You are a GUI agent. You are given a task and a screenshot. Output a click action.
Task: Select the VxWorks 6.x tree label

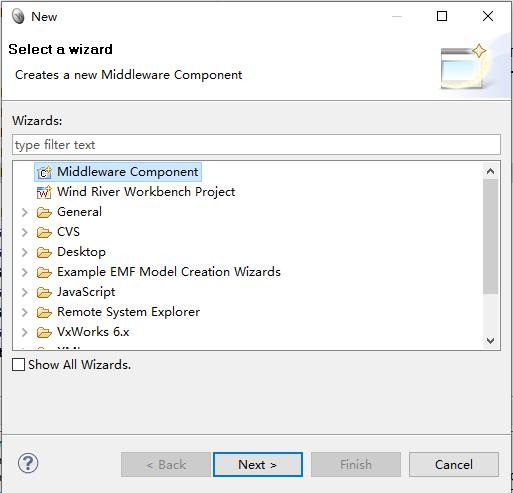(93, 332)
